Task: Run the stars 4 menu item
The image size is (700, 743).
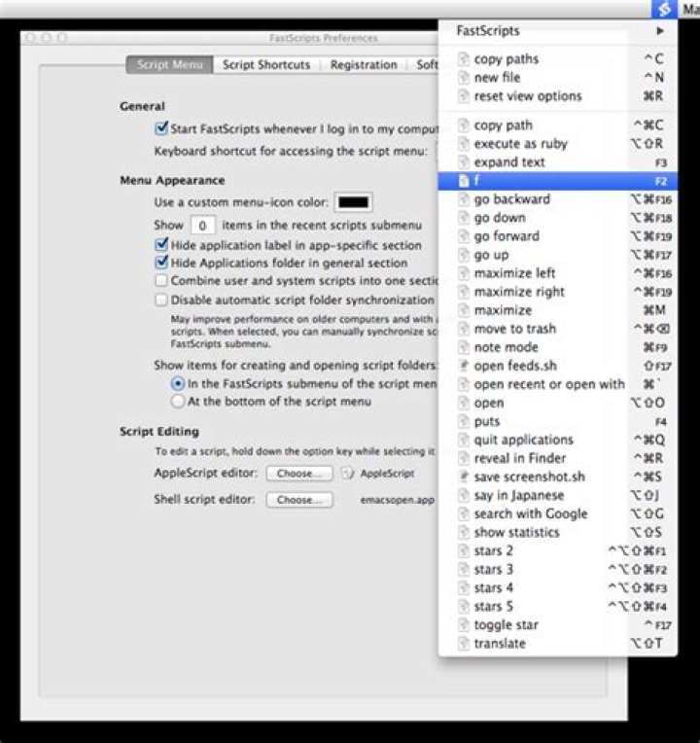Action: pyautogui.click(x=557, y=588)
